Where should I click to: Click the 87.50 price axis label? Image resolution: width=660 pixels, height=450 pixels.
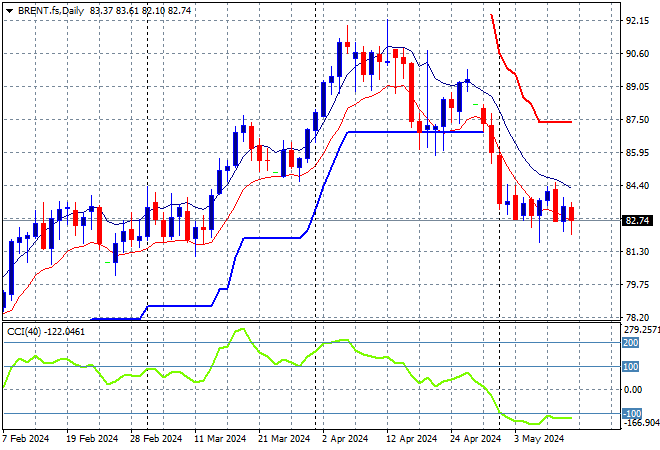[637, 120]
